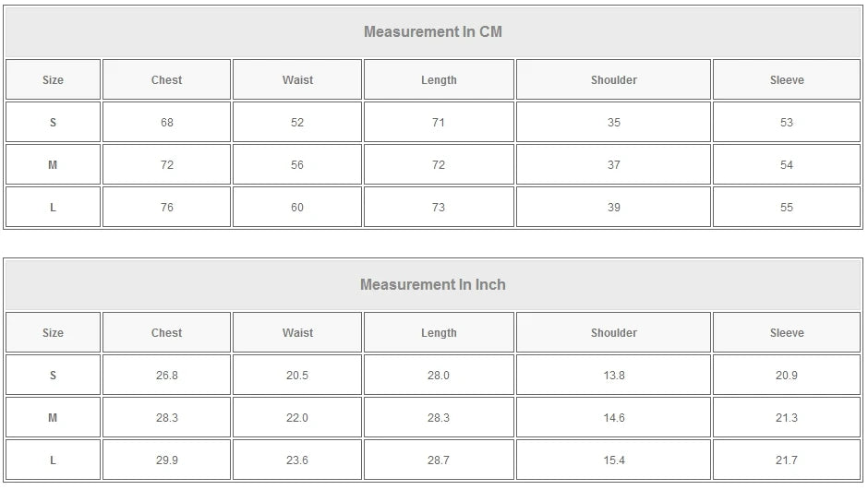Click the 14.6 shoulder cell for size M

pos(614,418)
